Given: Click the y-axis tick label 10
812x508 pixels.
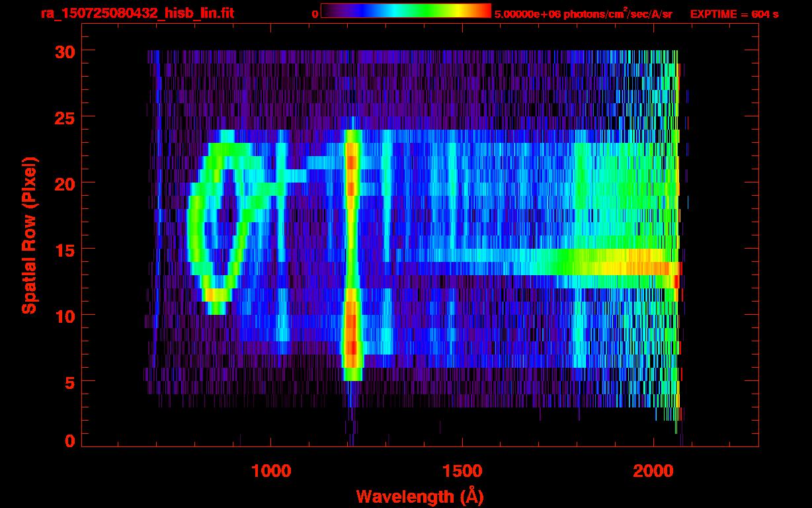Looking at the screenshot, I should [x=65, y=316].
